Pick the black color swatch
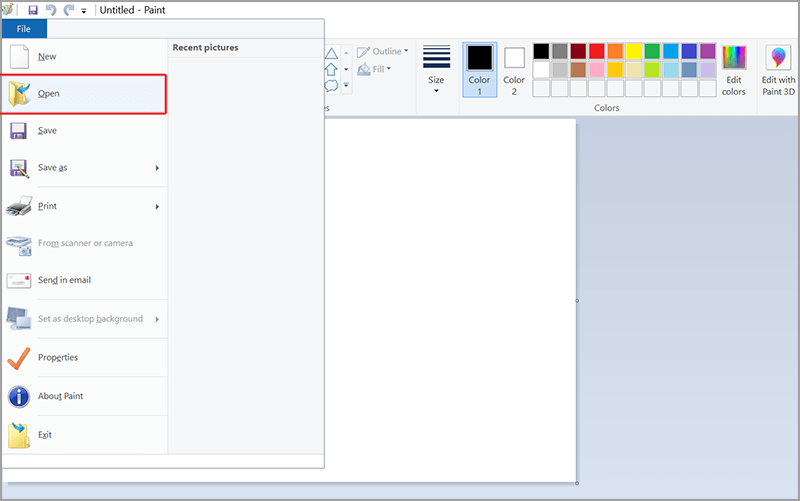 click(541, 51)
